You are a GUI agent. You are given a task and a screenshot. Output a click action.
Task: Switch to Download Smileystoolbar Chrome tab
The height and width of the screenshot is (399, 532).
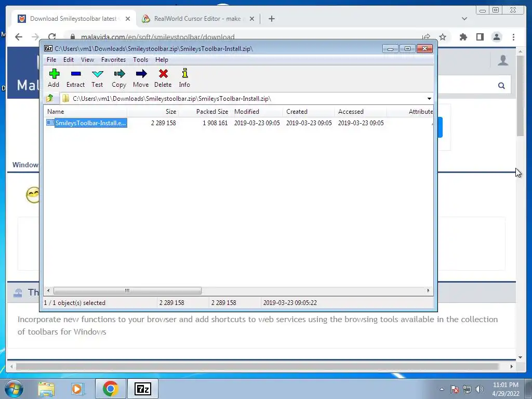(x=73, y=19)
